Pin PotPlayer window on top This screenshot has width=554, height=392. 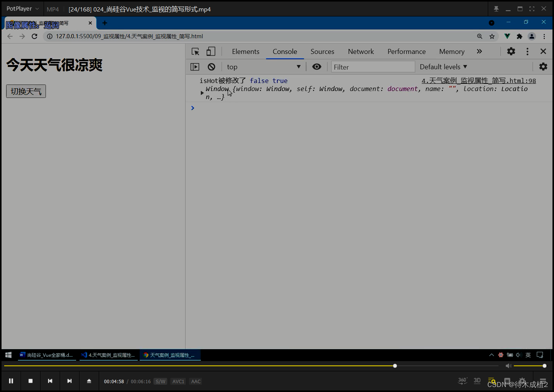(496, 9)
